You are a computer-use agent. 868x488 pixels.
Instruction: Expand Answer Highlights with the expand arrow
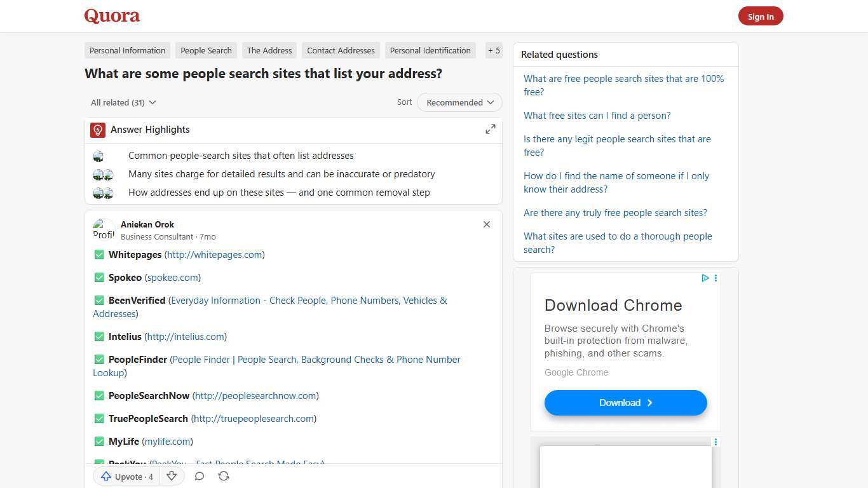(490, 129)
